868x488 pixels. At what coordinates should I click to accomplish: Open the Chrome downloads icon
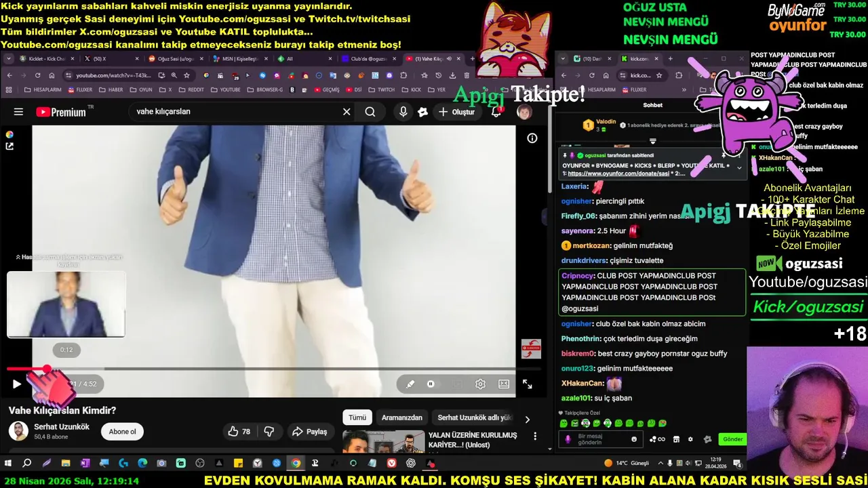click(x=452, y=75)
